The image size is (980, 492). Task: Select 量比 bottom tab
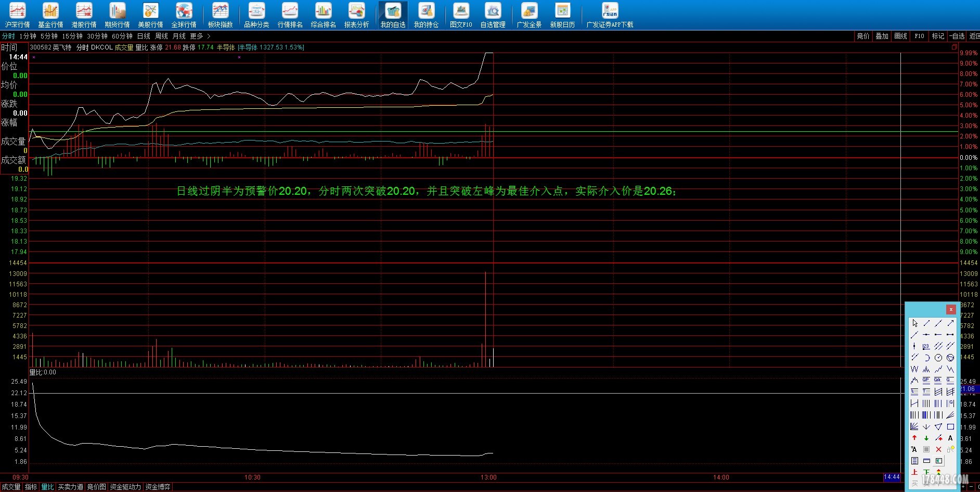coord(47,487)
